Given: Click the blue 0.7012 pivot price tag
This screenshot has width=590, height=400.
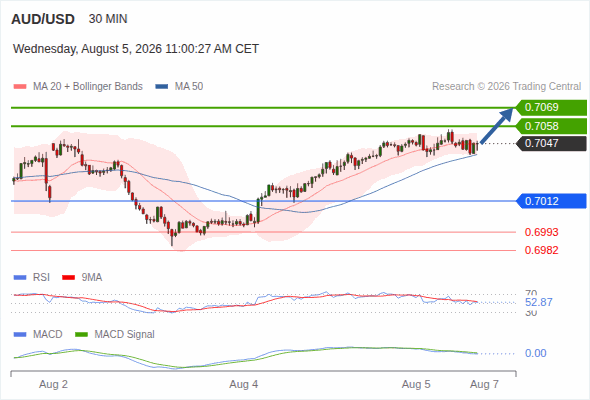Looking at the screenshot, I should pos(551,201).
